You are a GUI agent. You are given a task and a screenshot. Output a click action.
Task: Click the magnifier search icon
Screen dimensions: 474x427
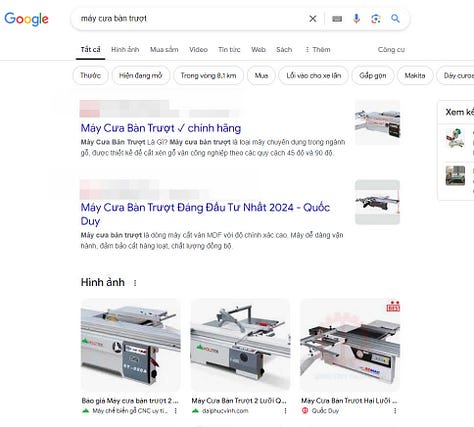395,19
